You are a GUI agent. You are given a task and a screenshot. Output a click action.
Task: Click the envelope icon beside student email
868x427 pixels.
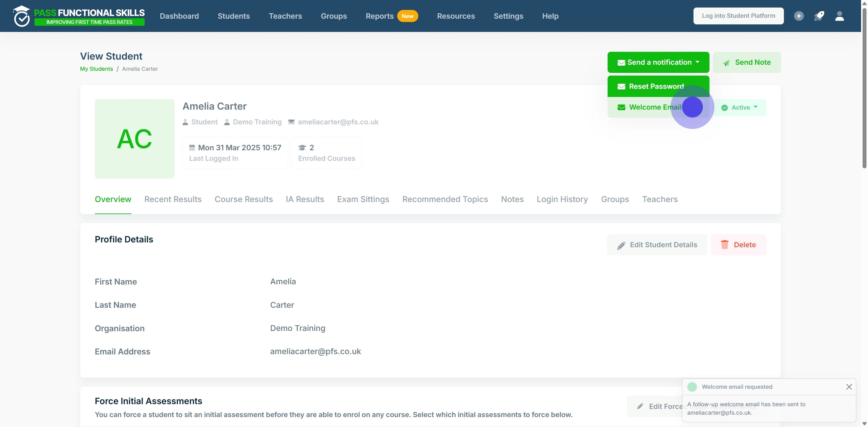pyautogui.click(x=291, y=122)
